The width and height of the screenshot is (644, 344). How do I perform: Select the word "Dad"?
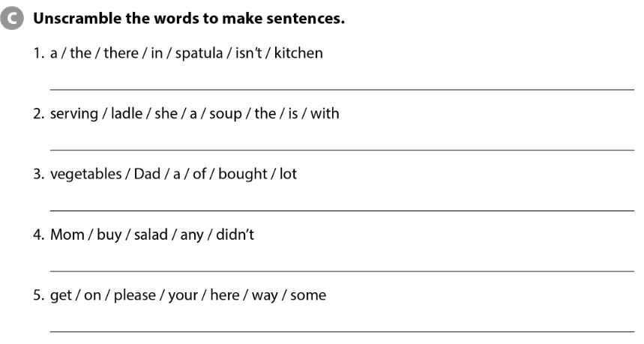[x=148, y=174]
